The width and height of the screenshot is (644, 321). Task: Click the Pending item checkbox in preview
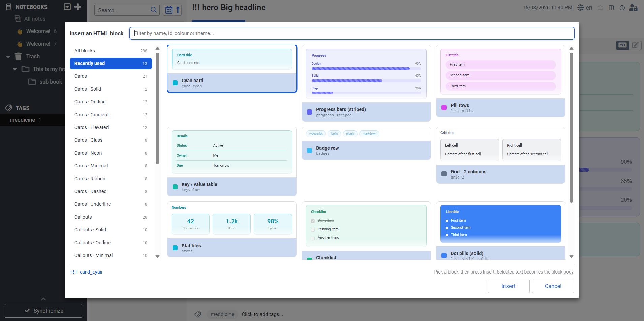(x=313, y=230)
